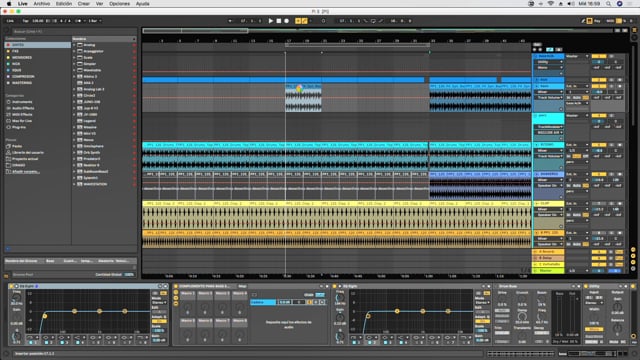
Task: Select the A Reverb return track
Action: pyautogui.click(x=548, y=252)
